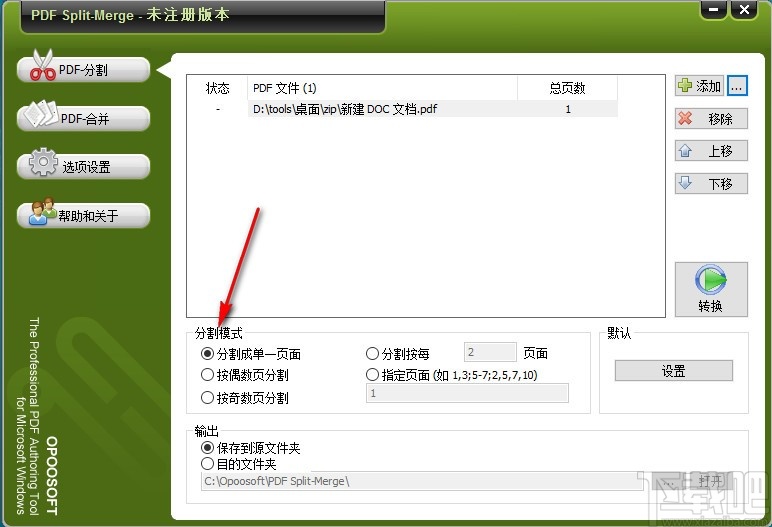Select 按奇数页分割 radio option
Screen dimensions: 772x527
click(x=245, y=397)
